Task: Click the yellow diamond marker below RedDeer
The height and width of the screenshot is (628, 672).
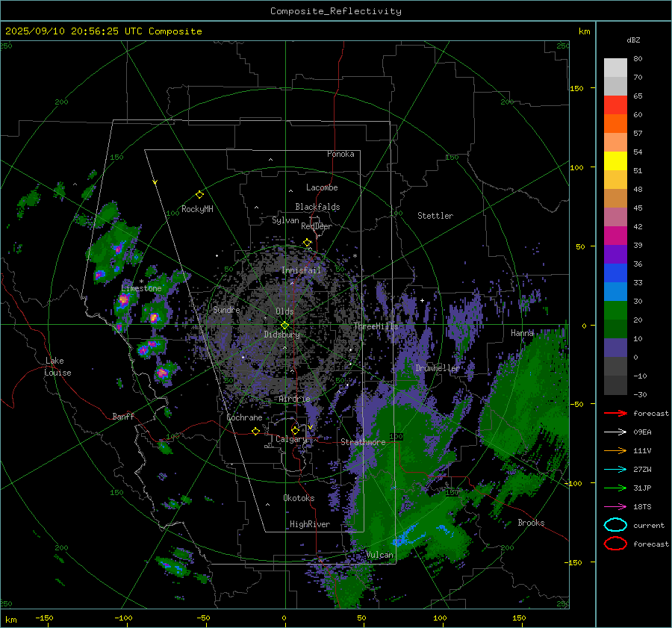Action: [x=307, y=243]
